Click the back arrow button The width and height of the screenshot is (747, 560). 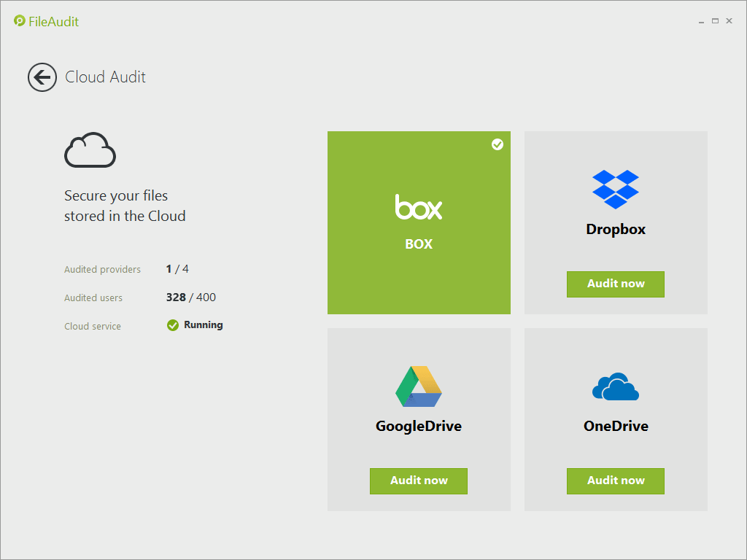click(x=42, y=77)
